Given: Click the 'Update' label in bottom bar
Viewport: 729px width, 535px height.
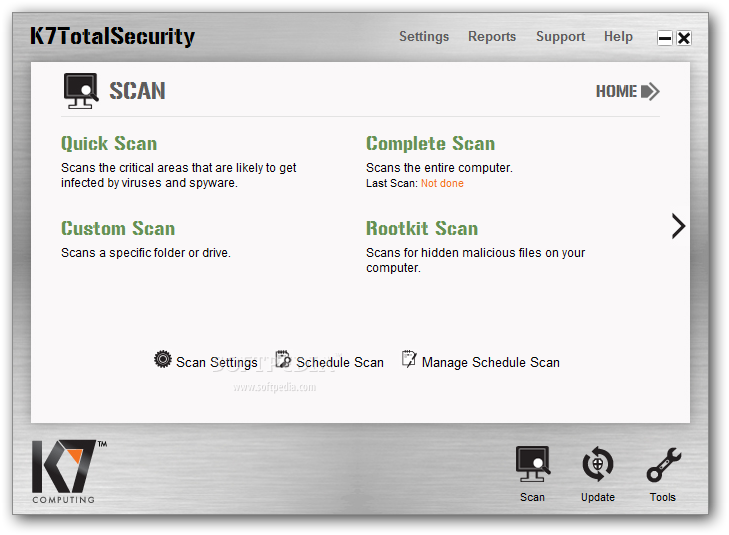Looking at the screenshot, I should (x=598, y=497).
